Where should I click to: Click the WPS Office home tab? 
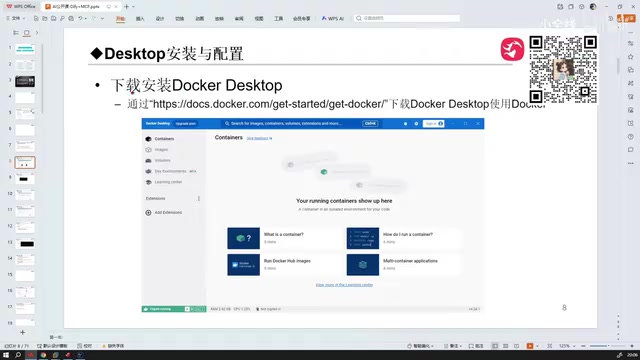click(x=21, y=7)
